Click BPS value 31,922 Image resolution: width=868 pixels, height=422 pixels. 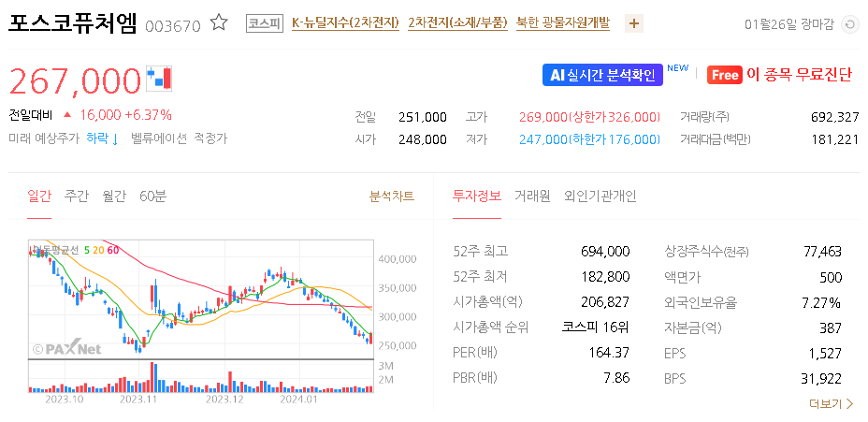coord(821,378)
